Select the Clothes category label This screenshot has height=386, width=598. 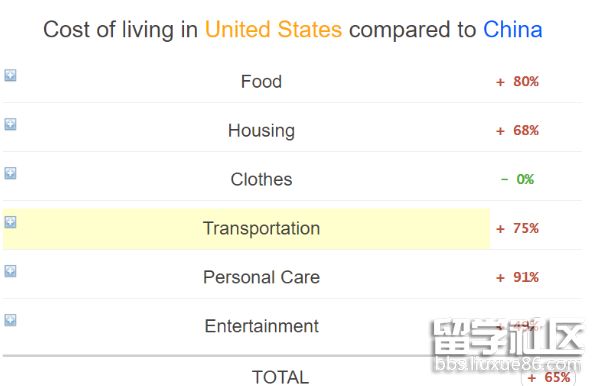pyautogui.click(x=261, y=179)
